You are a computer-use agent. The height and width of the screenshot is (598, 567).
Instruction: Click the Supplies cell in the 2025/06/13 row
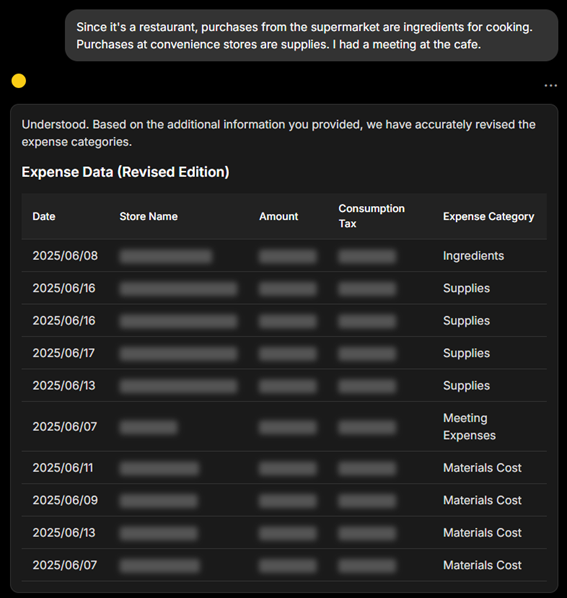(x=466, y=386)
